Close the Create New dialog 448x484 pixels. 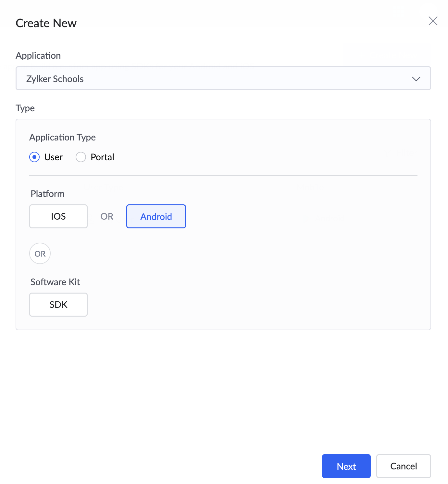click(x=433, y=21)
